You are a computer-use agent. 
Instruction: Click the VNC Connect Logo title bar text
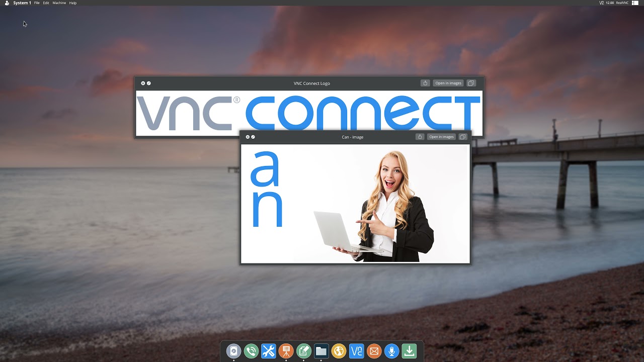click(312, 83)
